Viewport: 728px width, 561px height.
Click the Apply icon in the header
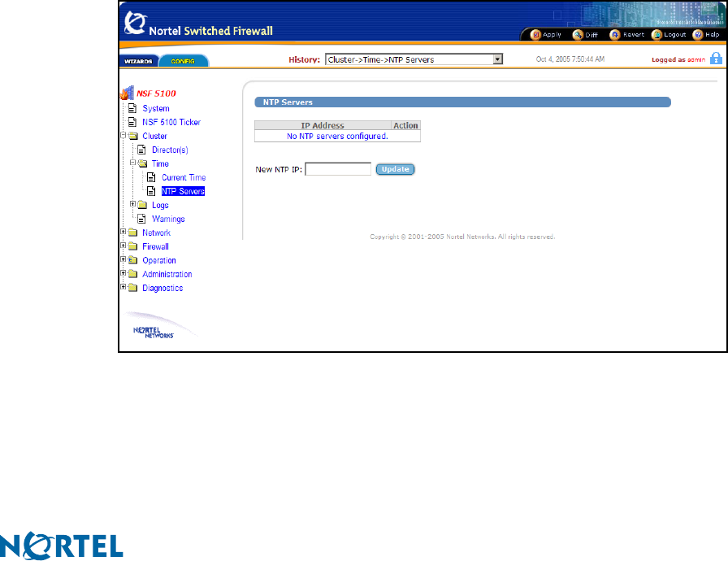(x=535, y=35)
